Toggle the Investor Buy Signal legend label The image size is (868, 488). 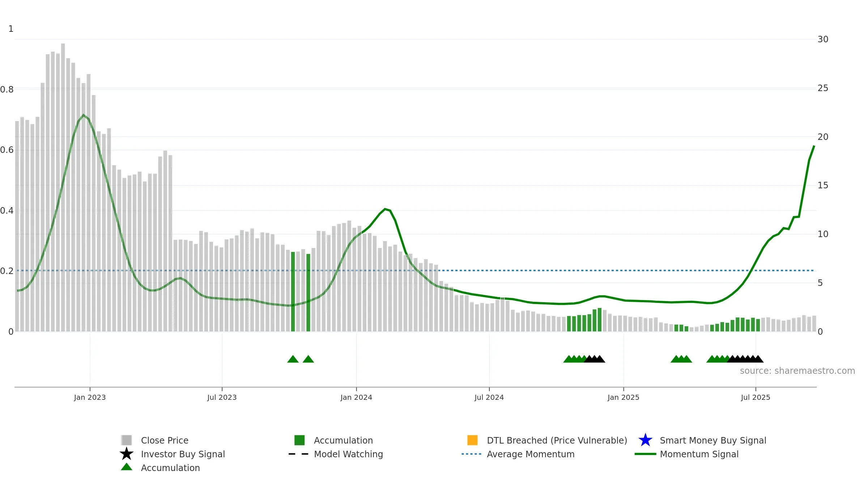tap(183, 454)
